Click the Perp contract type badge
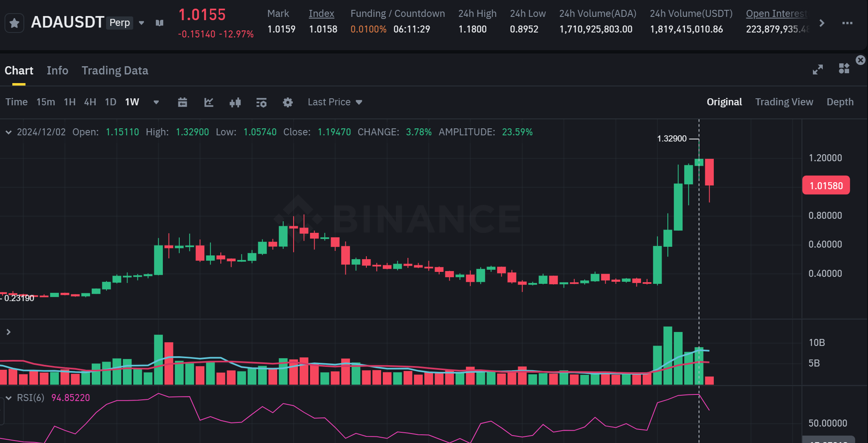868x443 pixels. point(120,23)
